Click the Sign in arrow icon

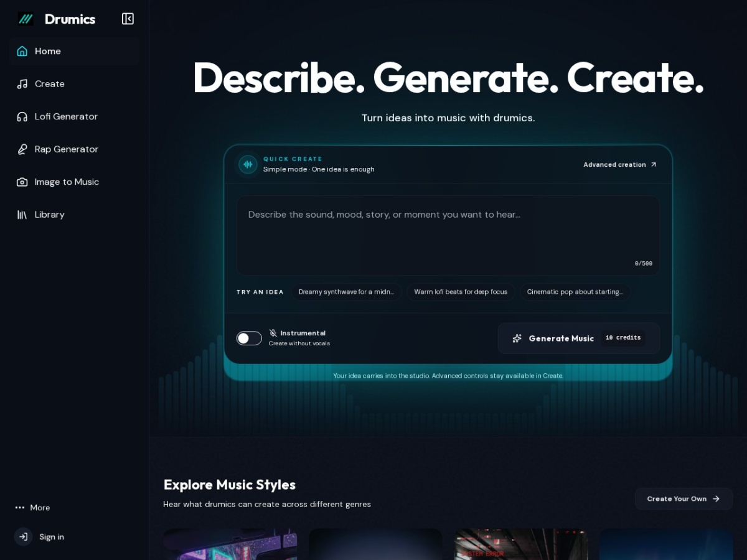[x=24, y=536]
